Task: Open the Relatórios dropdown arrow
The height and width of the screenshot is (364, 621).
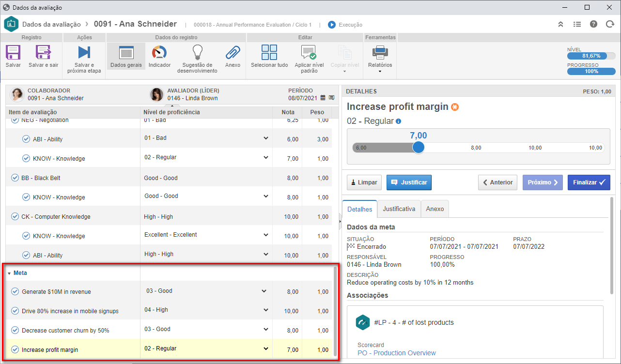Action: [380, 72]
